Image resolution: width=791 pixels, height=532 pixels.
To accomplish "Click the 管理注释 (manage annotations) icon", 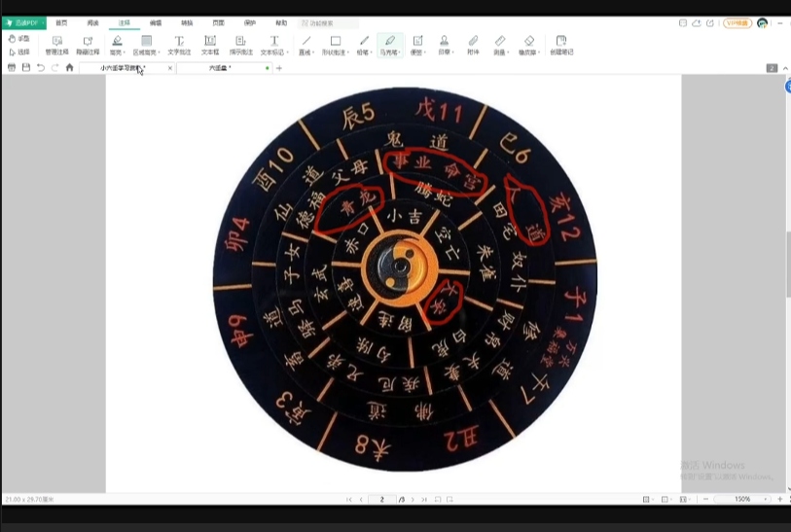I will point(57,45).
